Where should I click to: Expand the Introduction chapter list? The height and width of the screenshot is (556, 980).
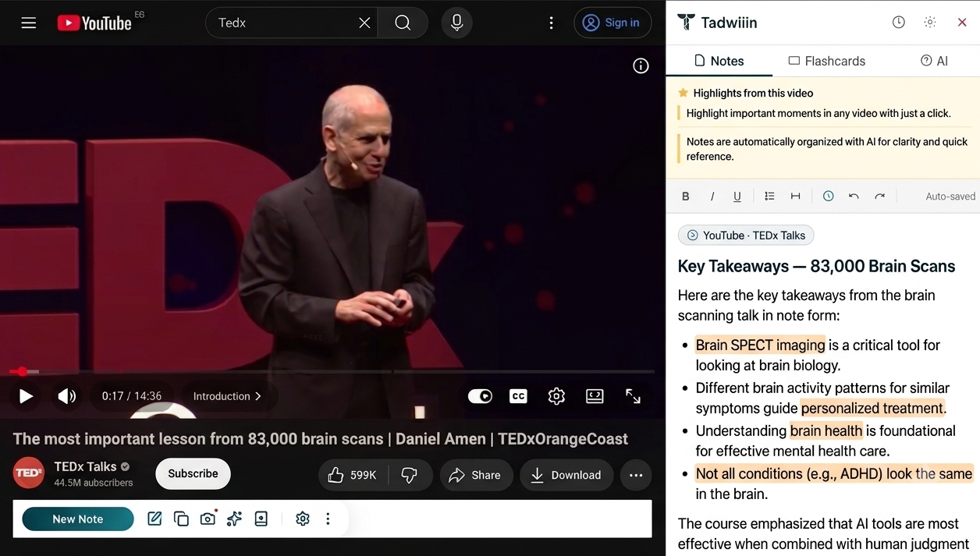[x=227, y=396]
